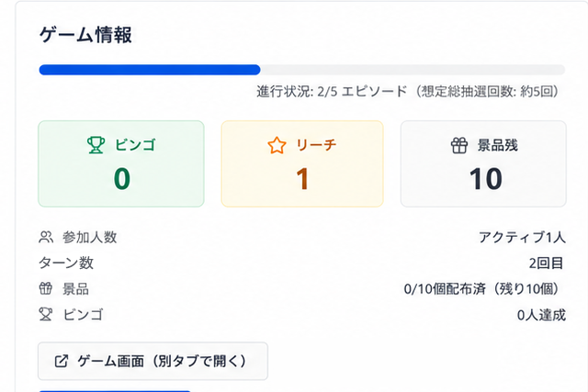This screenshot has width=588, height=392.
Task: Select the green ビンゴ count card
Action: click(121, 163)
